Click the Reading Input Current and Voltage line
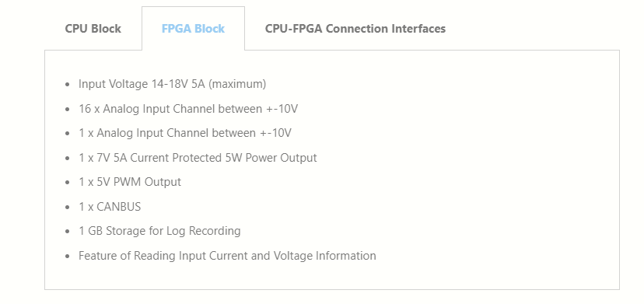Screen dimensions: 644x304 227,256
